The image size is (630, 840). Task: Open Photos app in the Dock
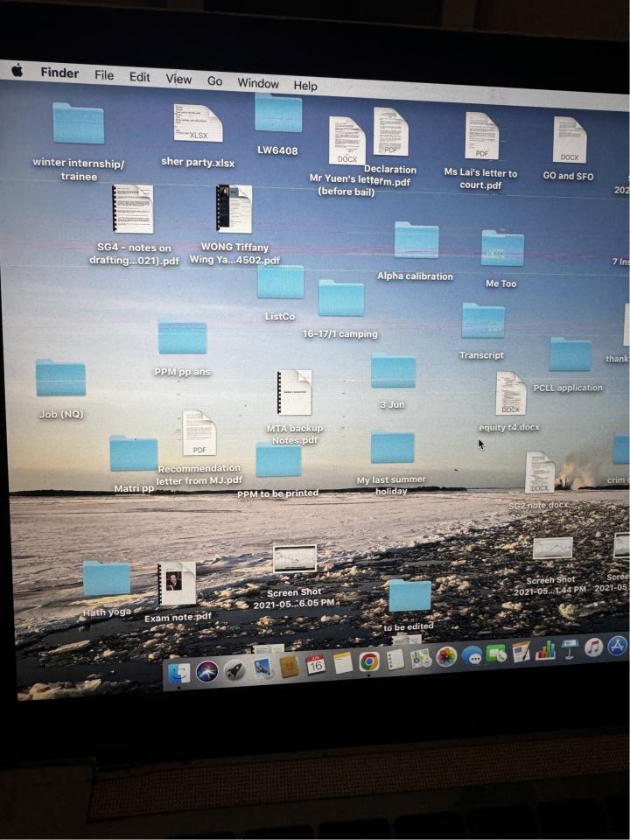446,657
